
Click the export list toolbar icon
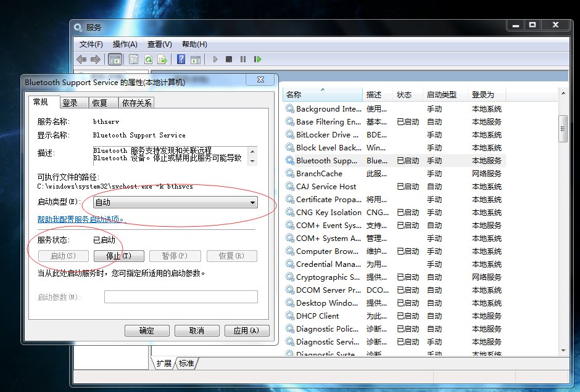click(x=162, y=59)
